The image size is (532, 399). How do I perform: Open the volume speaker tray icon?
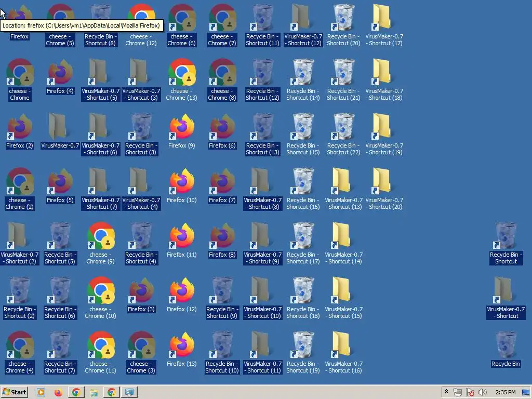[482, 393]
